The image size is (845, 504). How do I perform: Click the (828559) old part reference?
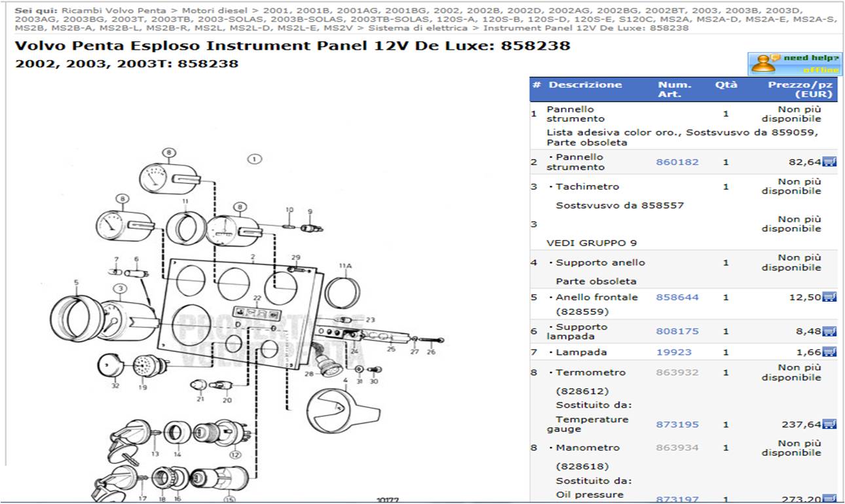pos(582,312)
